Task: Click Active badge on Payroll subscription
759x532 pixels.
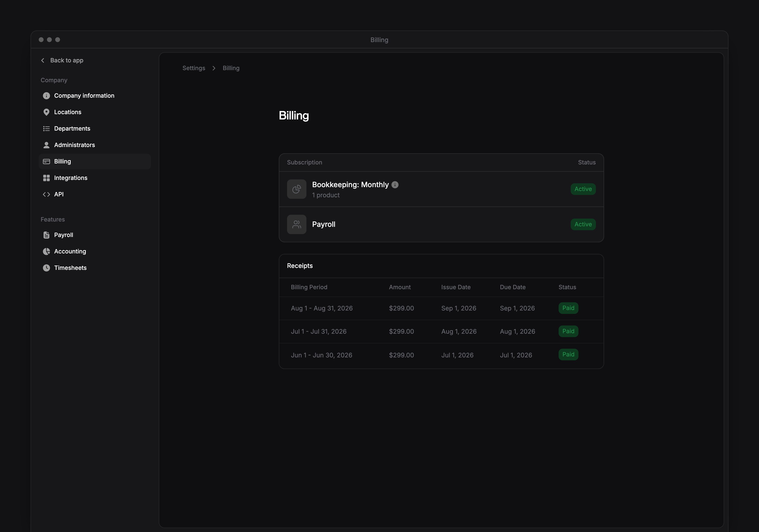Action: click(x=583, y=224)
